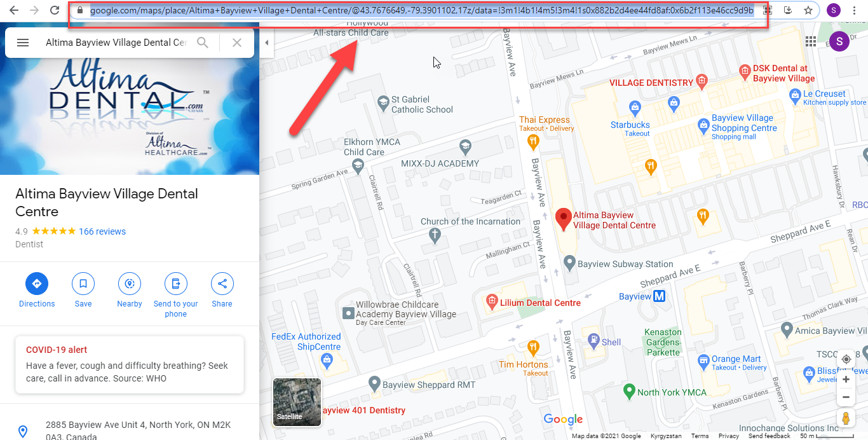Screen dimensions: 868x440
Task: Click Send to your phone button
Action: click(176, 294)
